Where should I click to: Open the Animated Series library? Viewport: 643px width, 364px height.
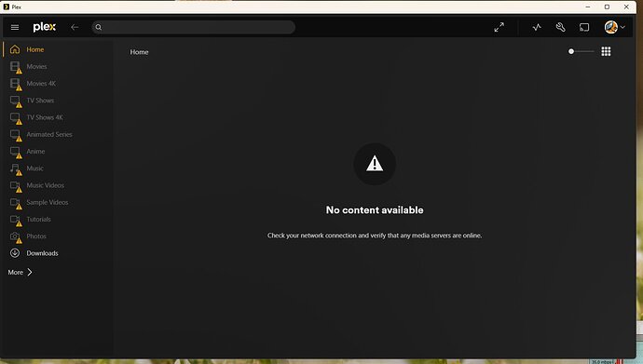pos(58,134)
